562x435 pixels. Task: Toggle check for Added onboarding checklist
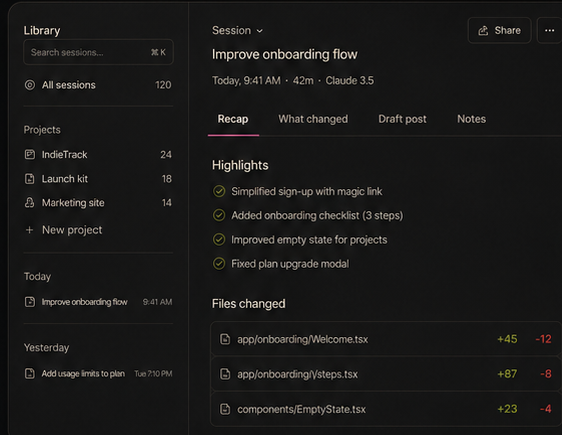(x=219, y=215)
